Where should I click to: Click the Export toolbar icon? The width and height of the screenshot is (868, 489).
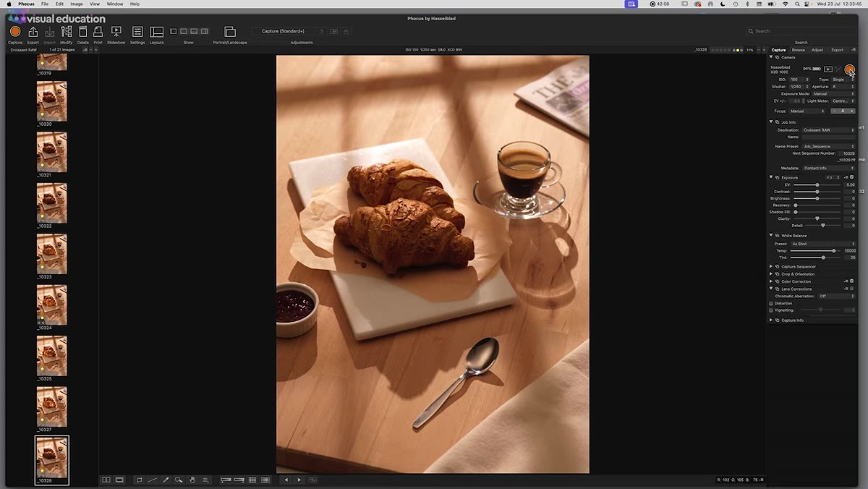[33, 32]
